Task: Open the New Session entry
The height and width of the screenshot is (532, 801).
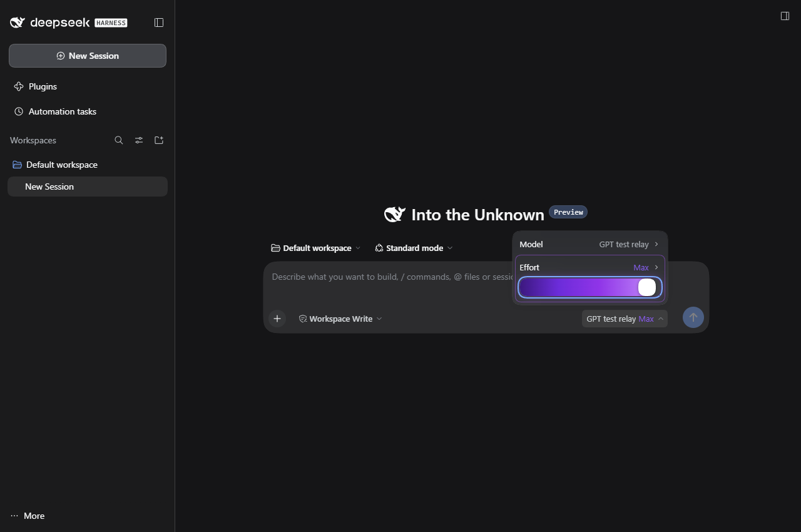Action: click(x=88, y=187)
